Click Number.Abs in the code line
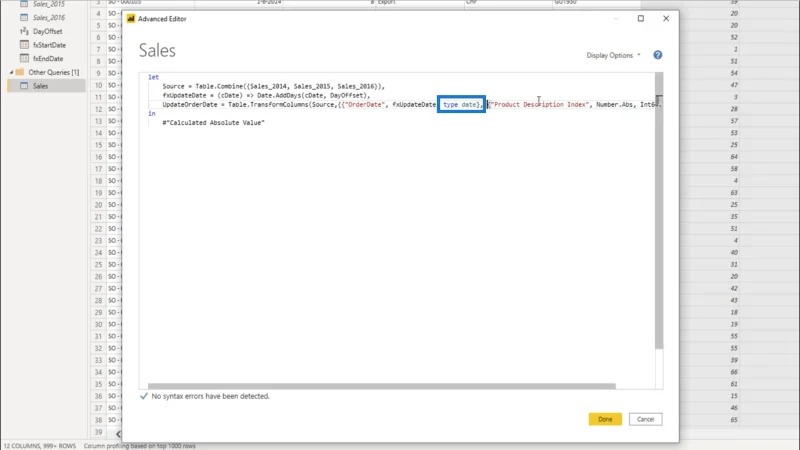Image resolution: width=800 pixels, height=450 pixels. coord(615,105)
